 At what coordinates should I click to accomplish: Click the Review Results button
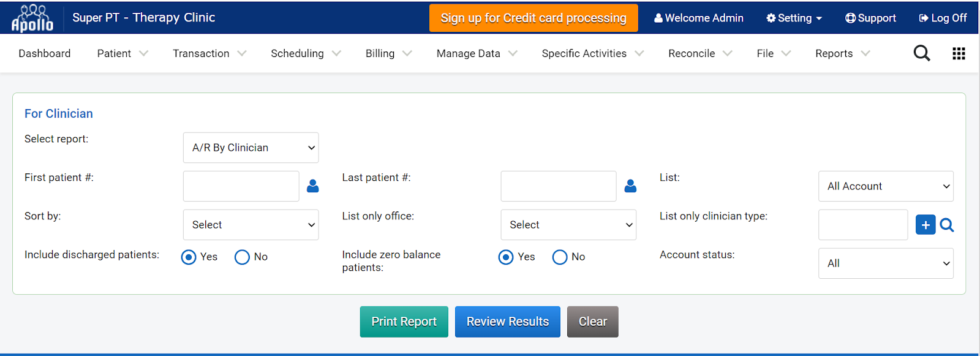(x=508, y=322)
